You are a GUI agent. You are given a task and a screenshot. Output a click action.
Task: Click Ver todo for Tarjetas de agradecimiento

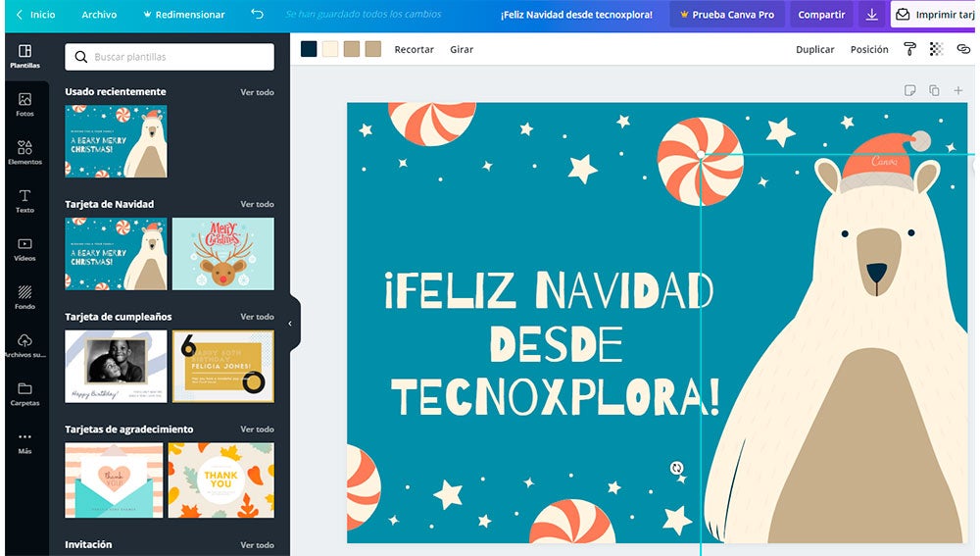257,430
